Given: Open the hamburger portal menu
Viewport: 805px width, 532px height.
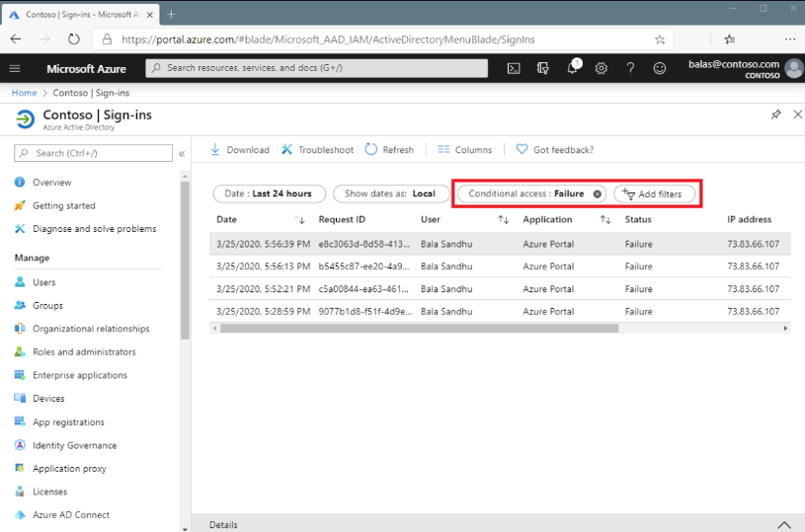Looking at the screenshot, I should tap(15, 68).
